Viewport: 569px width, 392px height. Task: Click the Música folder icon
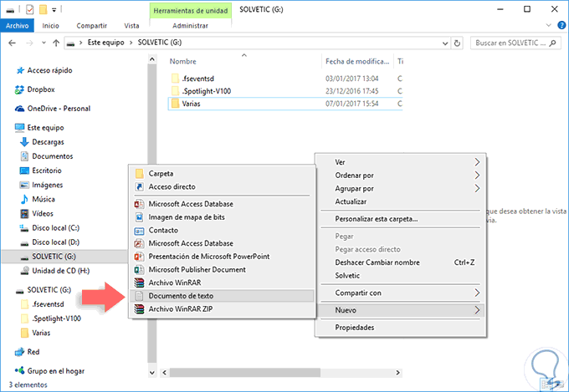click(x=24, y=199)
